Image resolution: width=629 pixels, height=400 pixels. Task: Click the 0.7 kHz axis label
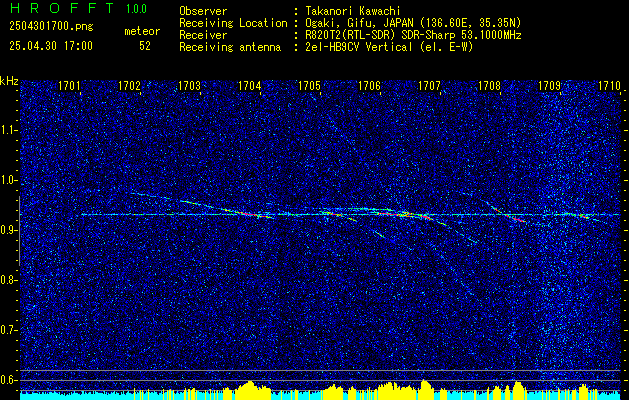8,330
